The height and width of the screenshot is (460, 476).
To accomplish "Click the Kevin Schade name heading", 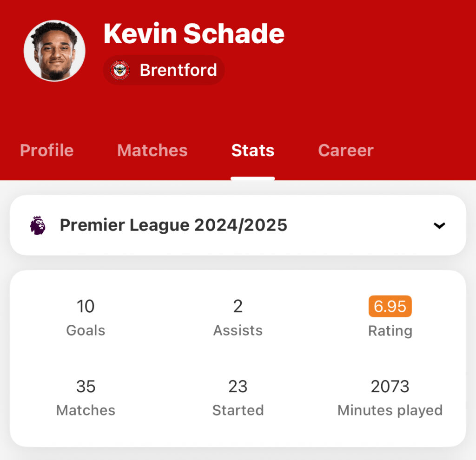I will pyautogui.click(x=194, y=33).
